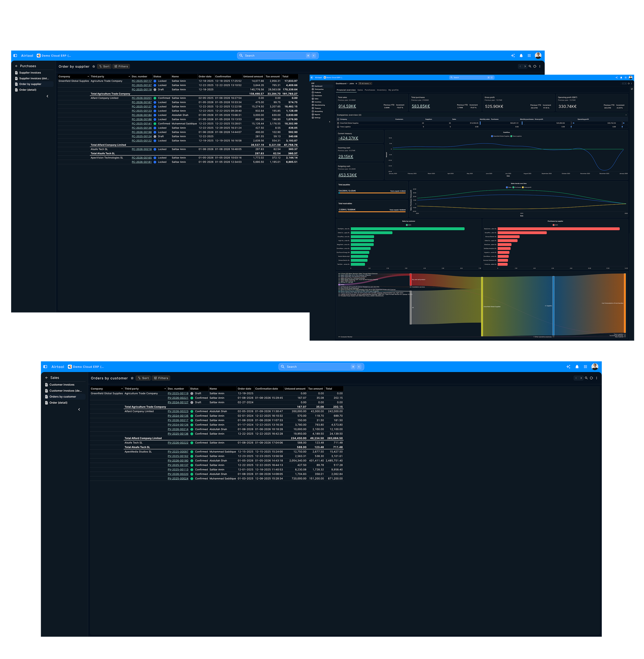
Task: Toggle sidebar panel icon in Order by supplier window
Action: click(x=15, y=56)
